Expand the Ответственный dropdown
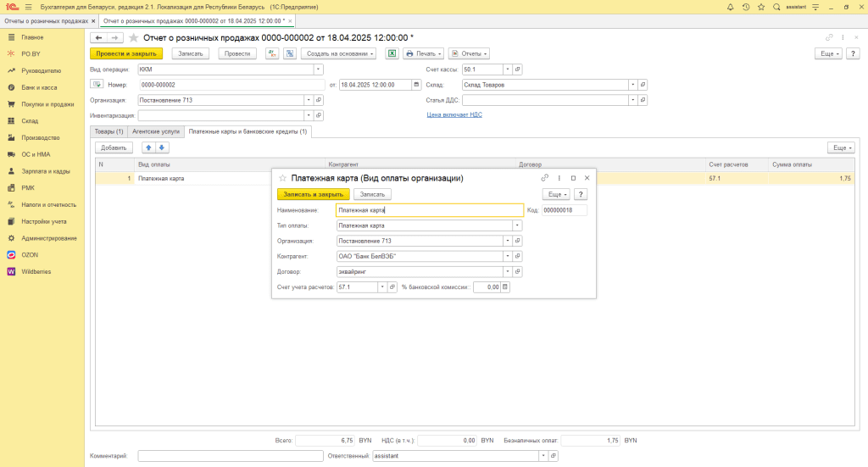Viewport: 868px width, 467px height. pyautogui.click(x=543, y=456)
